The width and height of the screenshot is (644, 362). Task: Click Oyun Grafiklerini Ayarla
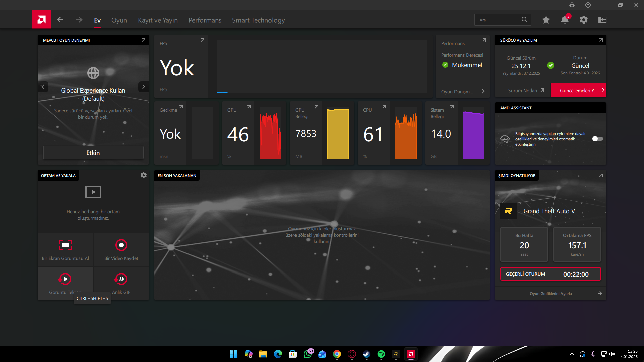pos(551,293)
